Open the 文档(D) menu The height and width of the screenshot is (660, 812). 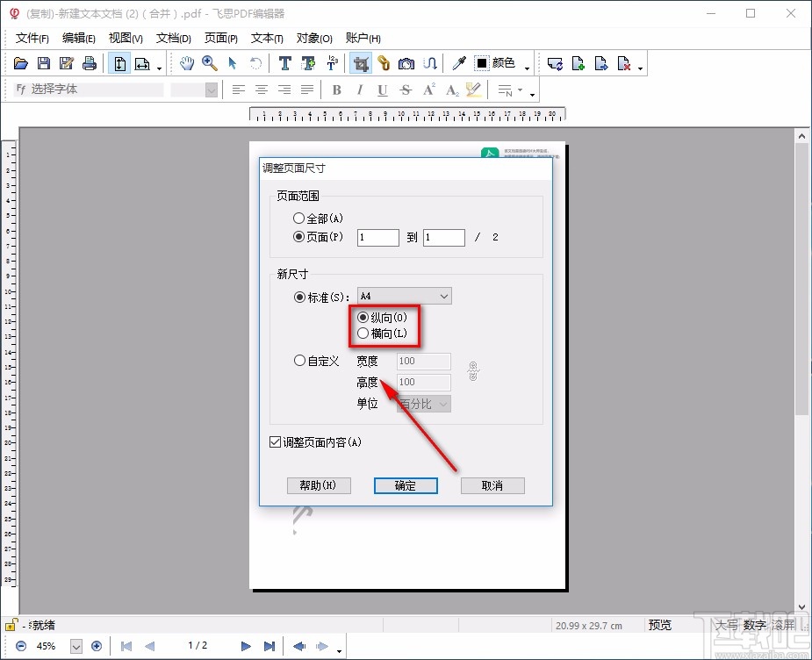173,38
